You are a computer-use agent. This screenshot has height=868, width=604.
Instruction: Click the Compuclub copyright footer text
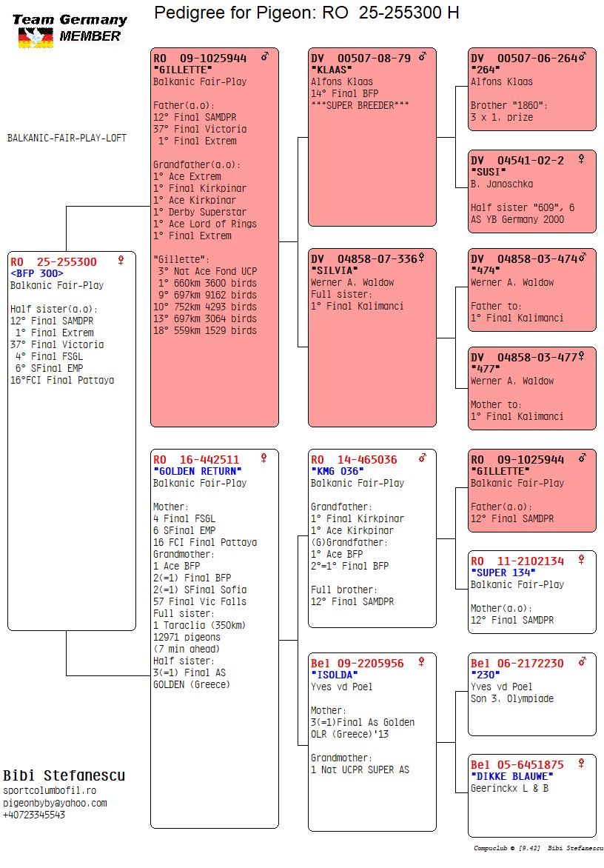(x=538, y=848)
